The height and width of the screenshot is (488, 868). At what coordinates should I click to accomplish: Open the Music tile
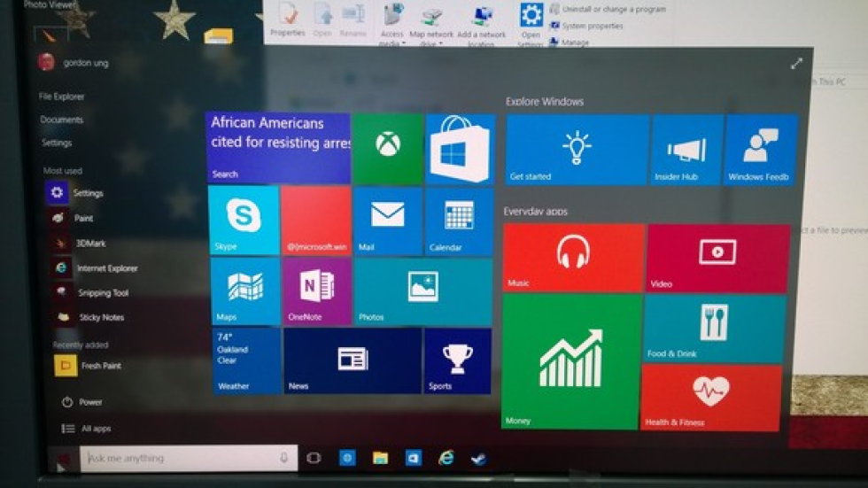(x=574, y=258)
